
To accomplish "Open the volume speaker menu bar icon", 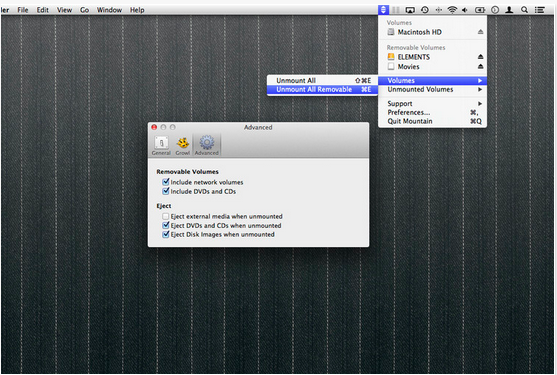I will pyautogui.click(x=465, y=10).
